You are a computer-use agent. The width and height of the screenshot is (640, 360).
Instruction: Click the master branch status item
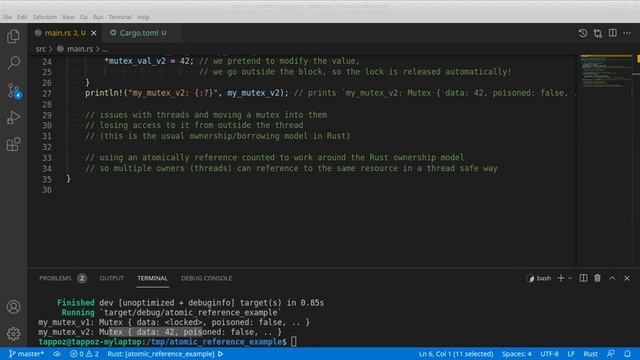[27, 354]
